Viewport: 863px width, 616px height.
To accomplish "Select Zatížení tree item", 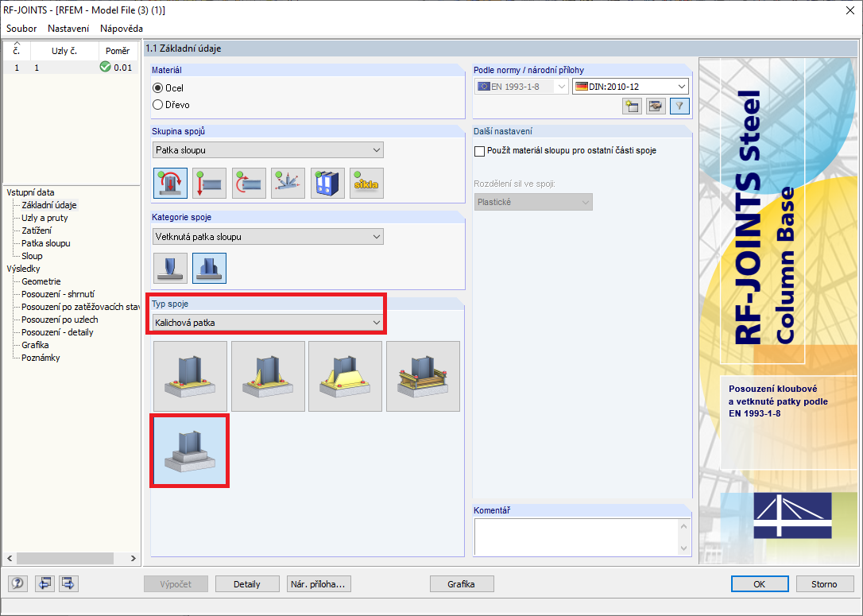I will pyautogui.click(x=37, y=231).
